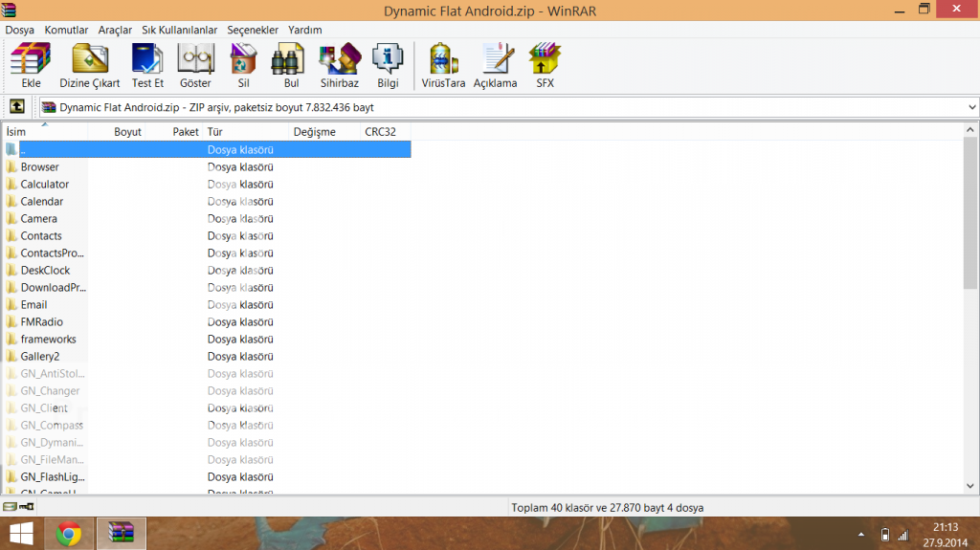980x550 pixels.
Task: Start VirüsTara virus scan
Action: coord(443,65)
